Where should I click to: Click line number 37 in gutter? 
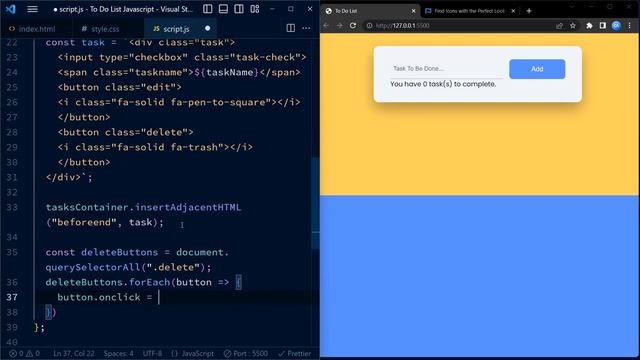12,297
